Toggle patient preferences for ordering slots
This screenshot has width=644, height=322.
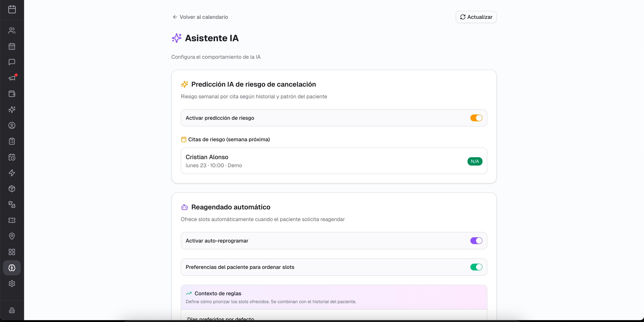coord(476,267)
